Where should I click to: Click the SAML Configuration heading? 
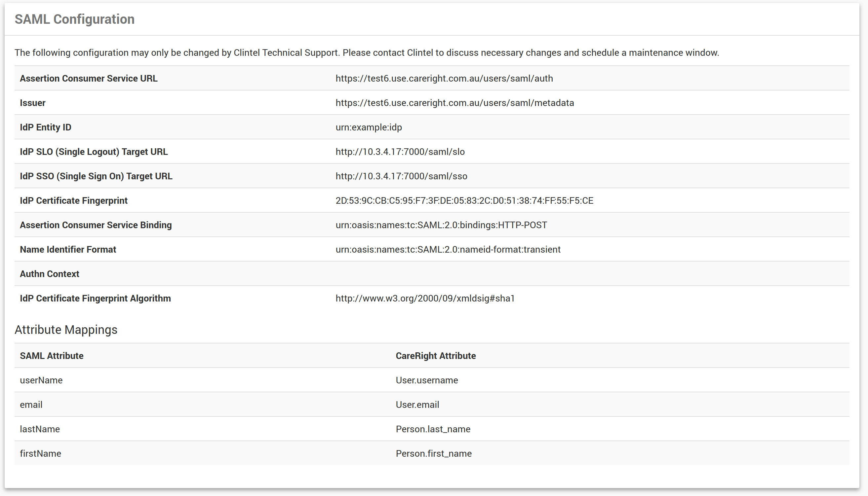[74, 19]
